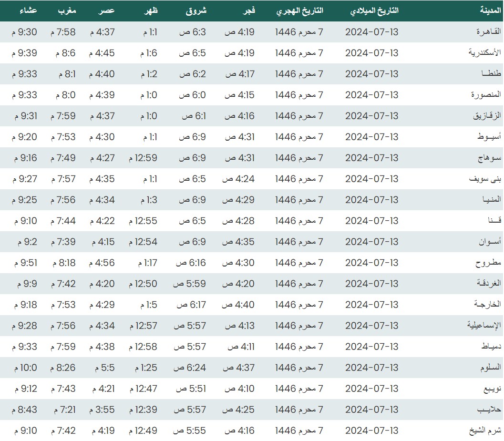Select the شروق time 5:59 ص for الغردقة
The image size is (504, 441).
click(190, 284)
